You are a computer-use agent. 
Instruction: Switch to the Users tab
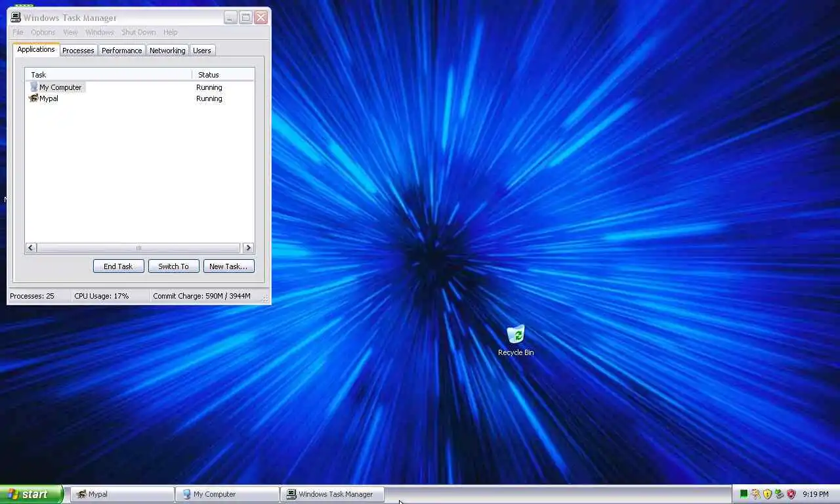click(202, 51)
